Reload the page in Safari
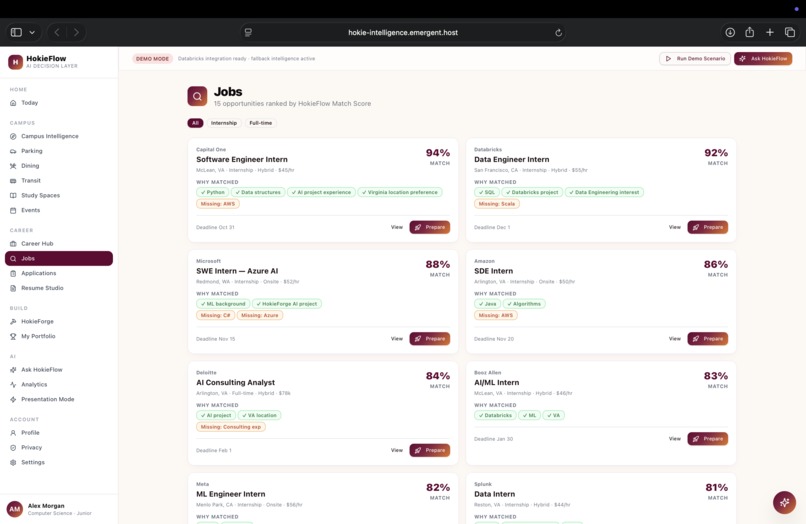Image resolution: width=806 pixels, height=524 pixels. (x=558, y=32)
